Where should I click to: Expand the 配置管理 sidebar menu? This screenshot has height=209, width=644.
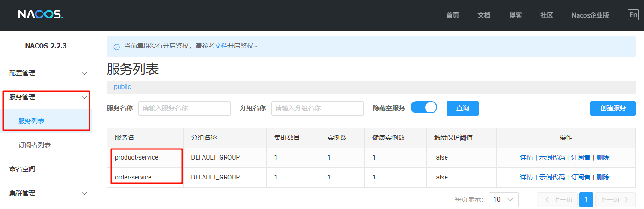pos(46,73)
